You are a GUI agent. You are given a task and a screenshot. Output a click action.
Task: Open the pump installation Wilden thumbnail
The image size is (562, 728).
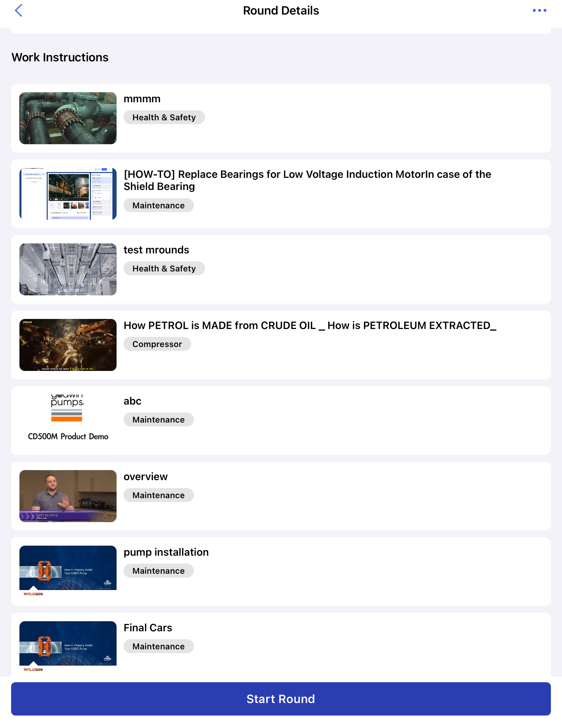(68, 572)
